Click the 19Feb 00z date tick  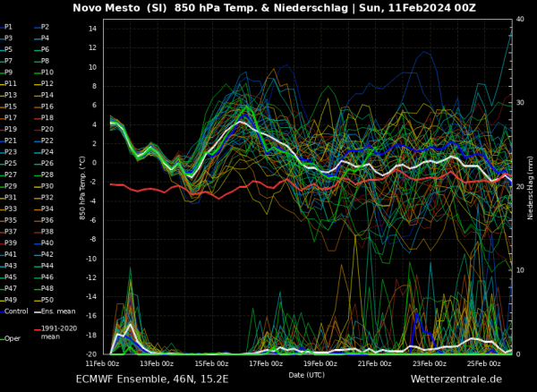(320, 363)
